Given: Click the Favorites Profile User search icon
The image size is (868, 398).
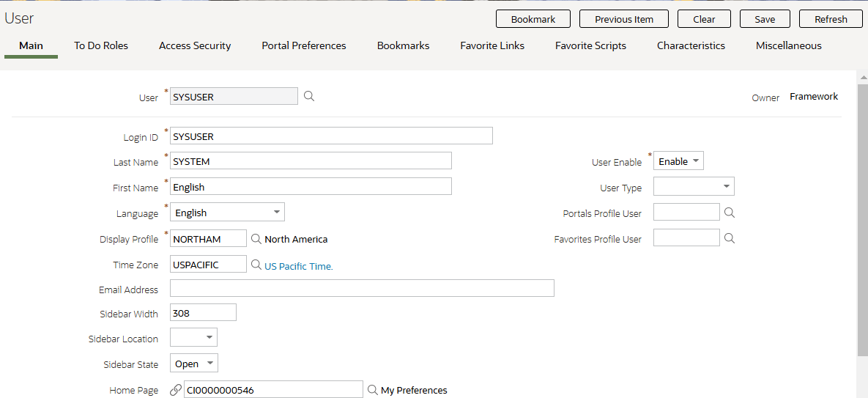Looking at the screenshot, I should (x=730, y=238).
